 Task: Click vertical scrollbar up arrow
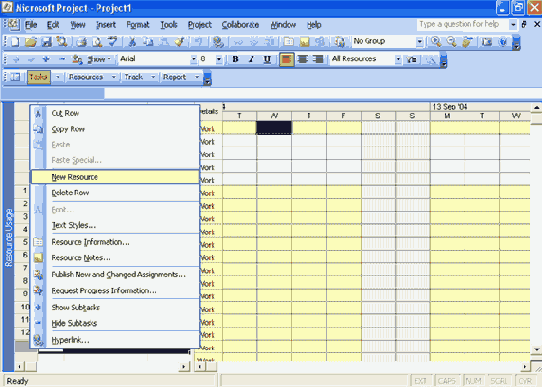pos(536,107)
